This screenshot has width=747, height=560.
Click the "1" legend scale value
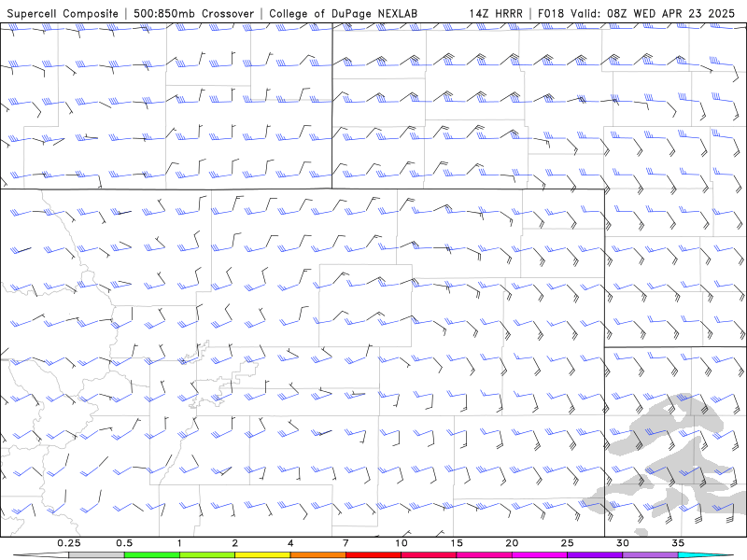coord(179,543)
